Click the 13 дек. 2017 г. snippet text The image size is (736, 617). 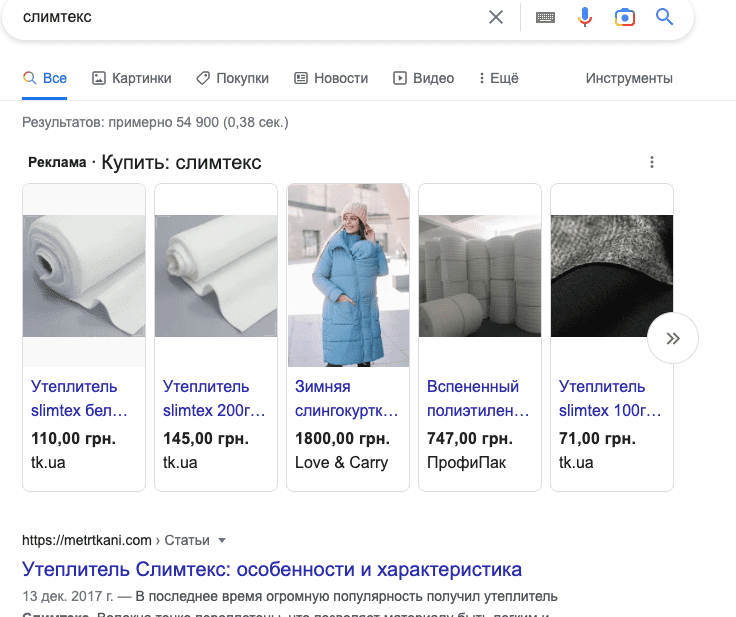coord(68,596)
